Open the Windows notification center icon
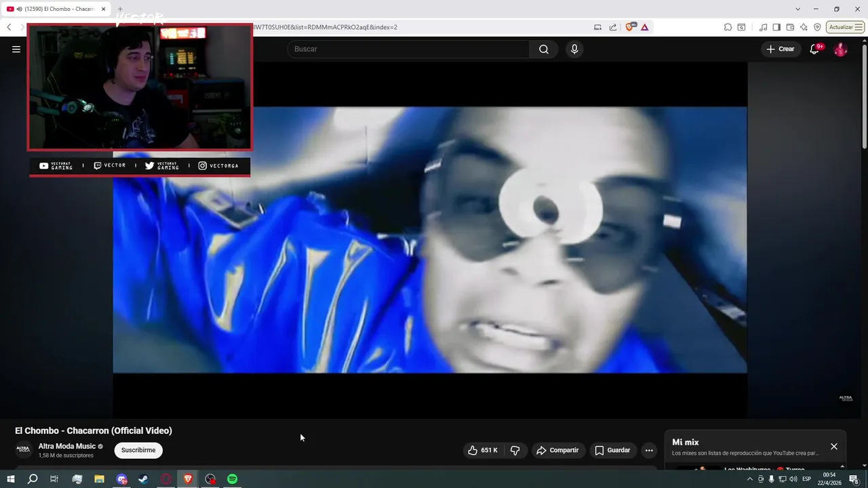 tap(854, 479)
